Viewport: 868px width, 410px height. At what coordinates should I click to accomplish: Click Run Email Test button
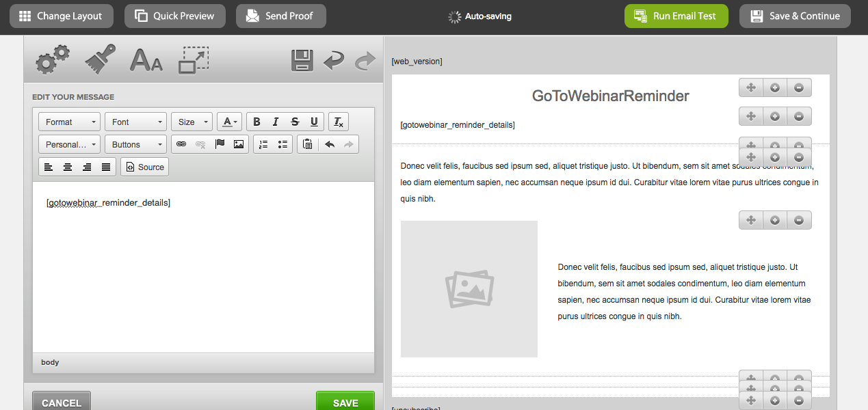coord(676,16)
